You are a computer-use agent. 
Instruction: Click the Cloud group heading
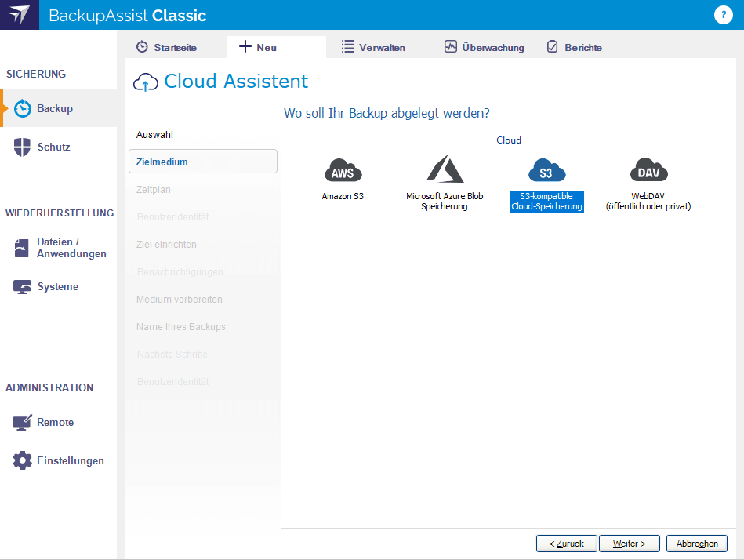tap(509, 140)
